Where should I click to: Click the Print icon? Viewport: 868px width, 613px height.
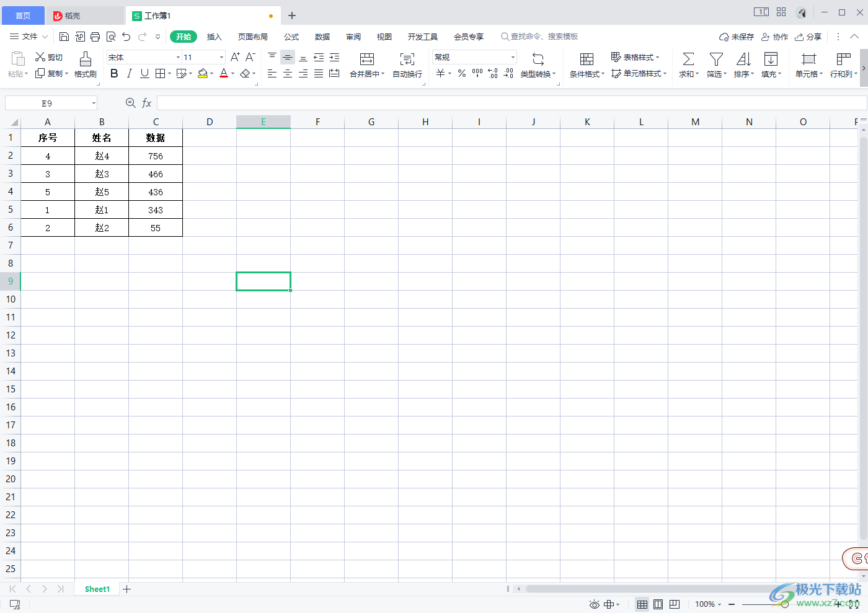click(95, 37)
